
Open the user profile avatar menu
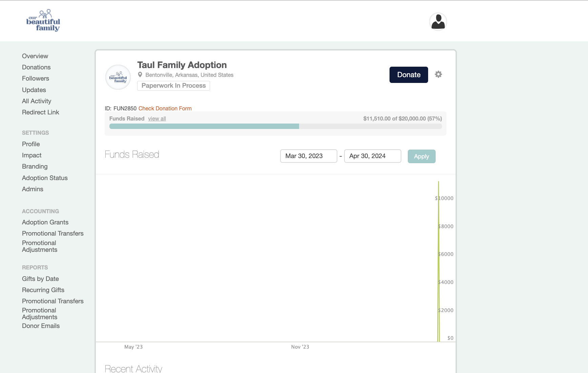pyautogui.click(x=438, y=22)
